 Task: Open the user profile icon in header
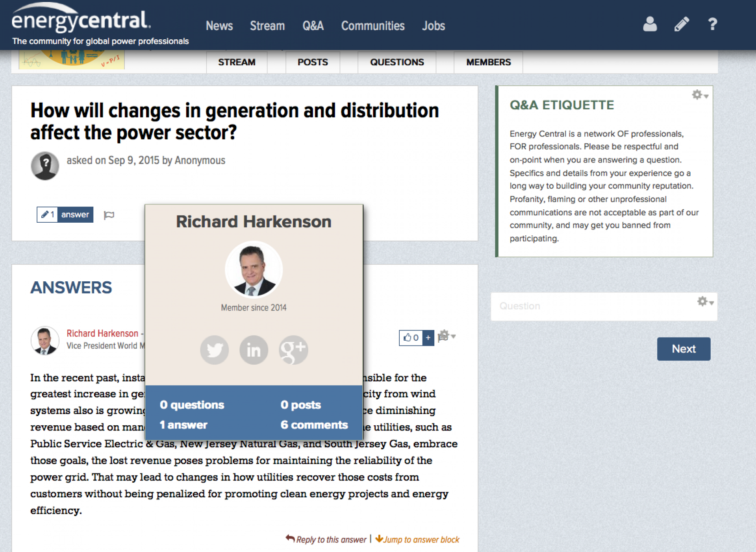650,24
